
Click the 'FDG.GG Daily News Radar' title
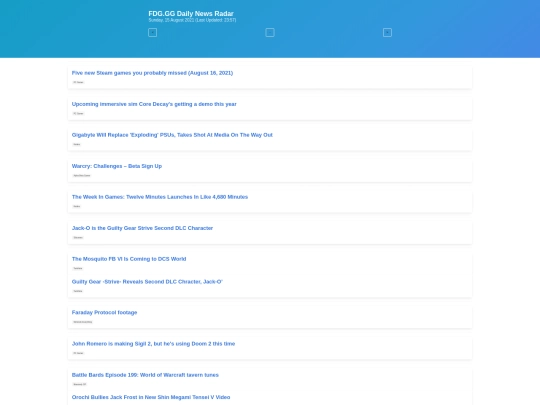tap(191, 13)
